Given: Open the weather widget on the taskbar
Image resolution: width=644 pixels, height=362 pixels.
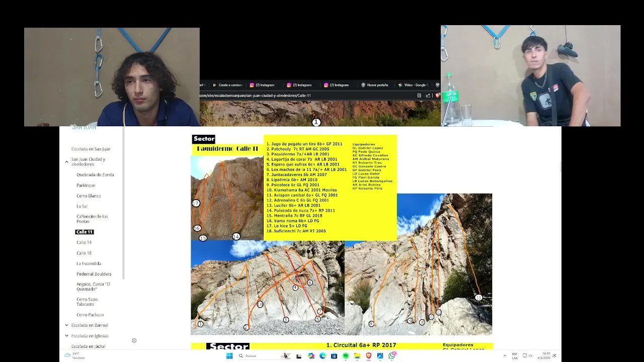Looking at the screenshot, I should (x=74, y=356).
